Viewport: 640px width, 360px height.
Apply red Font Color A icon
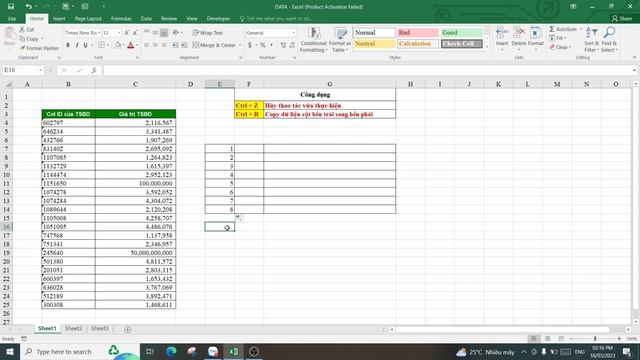click(x=131, y=45)
